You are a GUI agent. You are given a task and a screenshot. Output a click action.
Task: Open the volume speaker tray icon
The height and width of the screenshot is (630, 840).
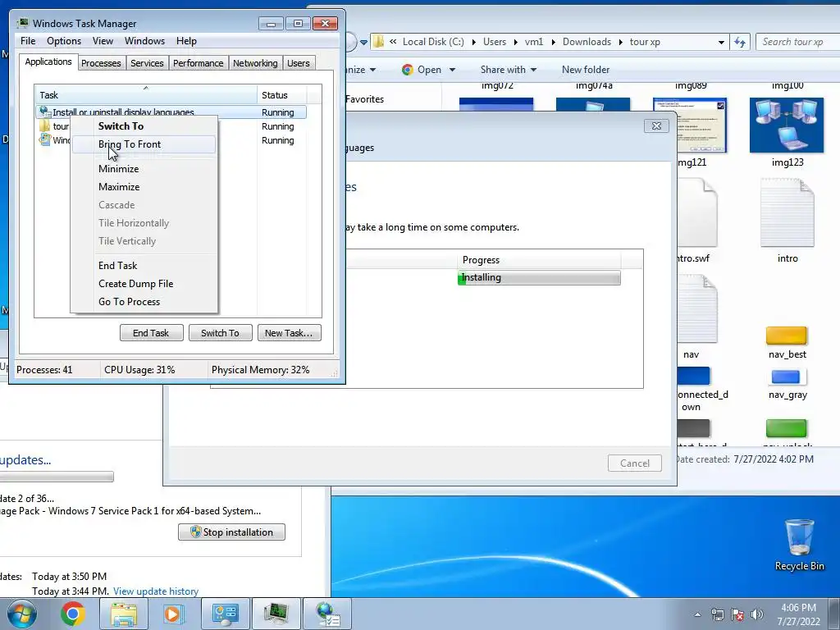coord(757,614)
